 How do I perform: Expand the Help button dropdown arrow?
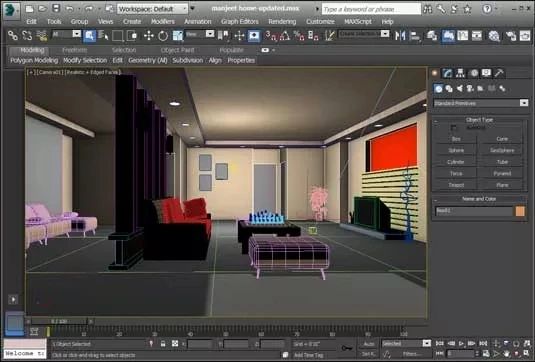[x=497, y=9]
